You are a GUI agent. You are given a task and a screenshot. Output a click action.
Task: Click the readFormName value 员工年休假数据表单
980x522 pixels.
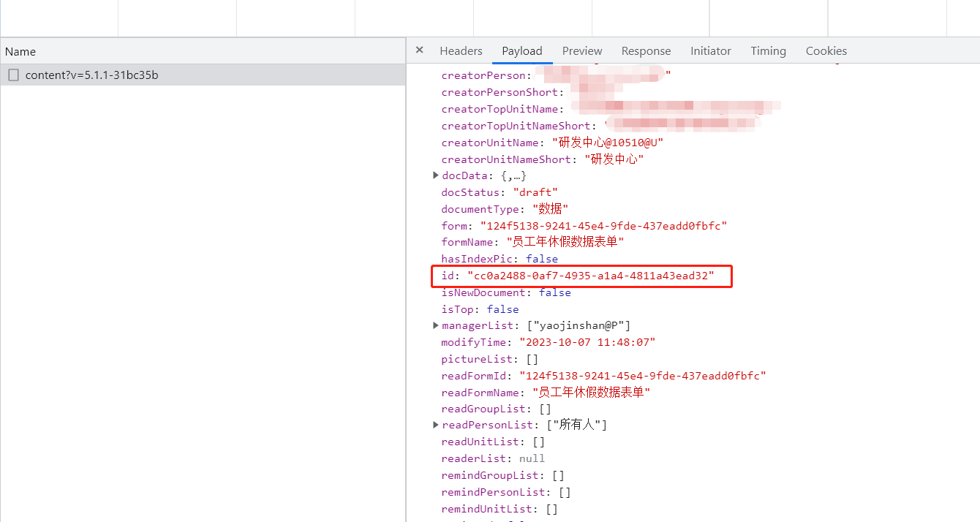tap(591, 393)
